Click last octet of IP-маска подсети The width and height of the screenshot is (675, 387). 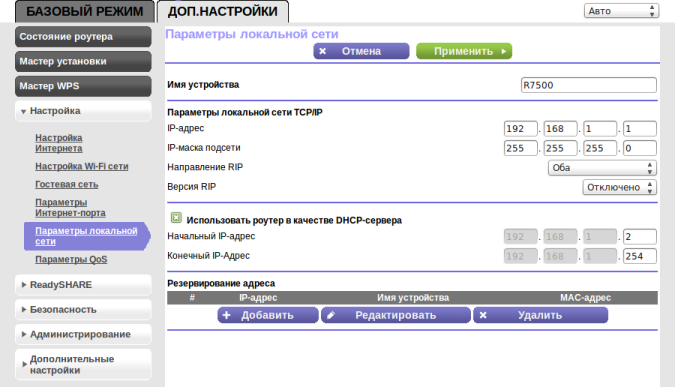click(640, 148)
